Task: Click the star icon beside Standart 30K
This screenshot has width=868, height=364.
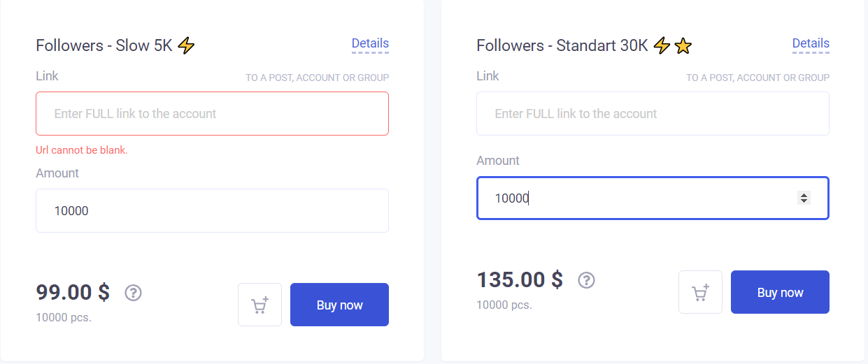Action: pos(683,46)
